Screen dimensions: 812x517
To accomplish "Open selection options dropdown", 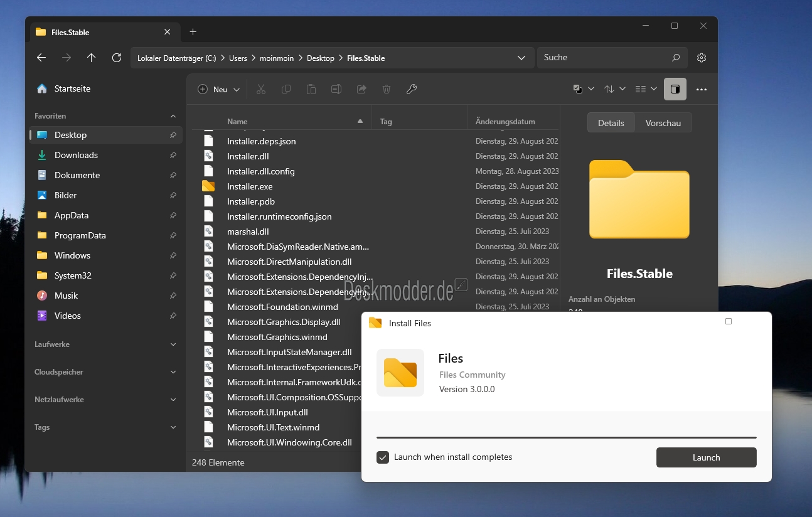I will (584, 89).
